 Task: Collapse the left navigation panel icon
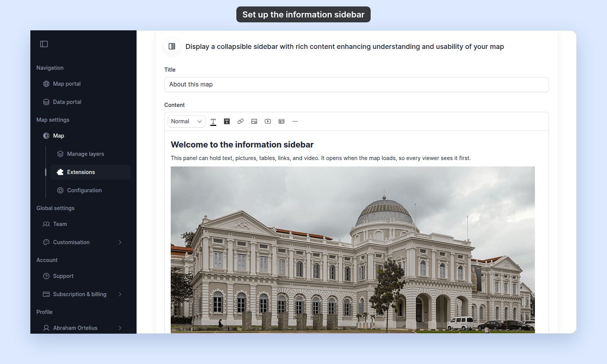44,44
